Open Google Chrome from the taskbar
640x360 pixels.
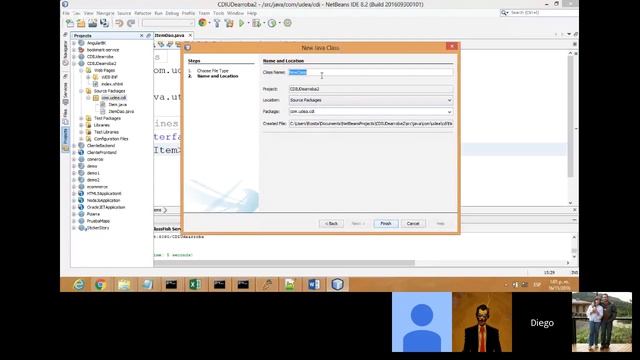pos(100,284)
